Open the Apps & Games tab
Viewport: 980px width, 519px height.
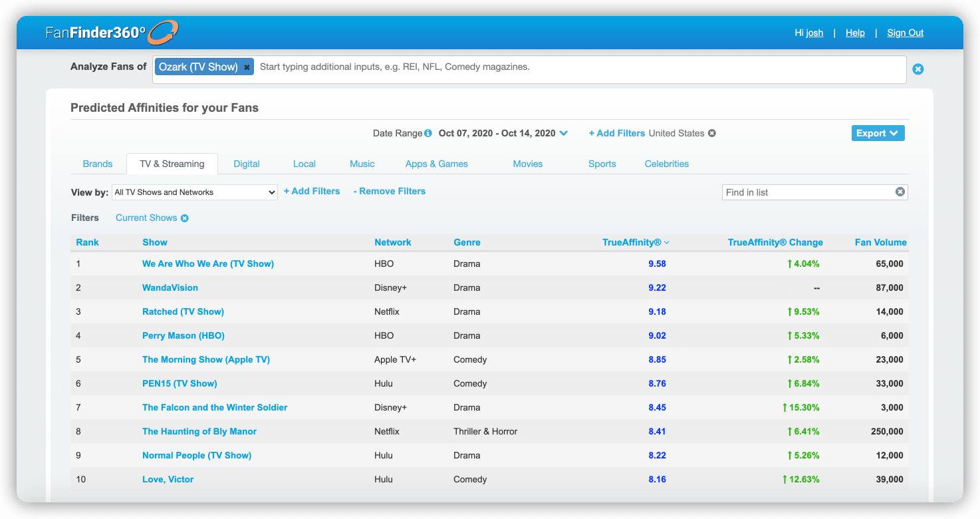[x=437, y=164]
